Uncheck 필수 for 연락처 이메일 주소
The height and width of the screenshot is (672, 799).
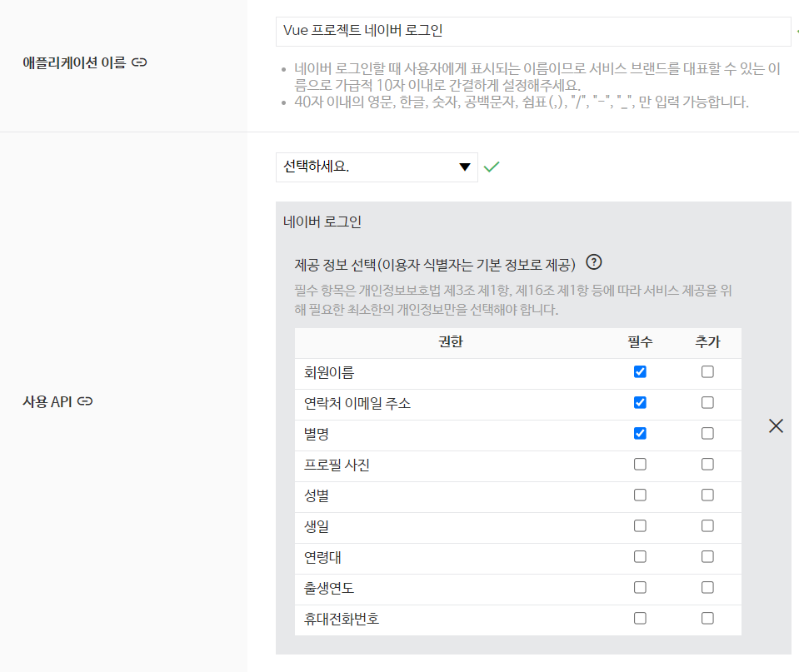point(640,402)
